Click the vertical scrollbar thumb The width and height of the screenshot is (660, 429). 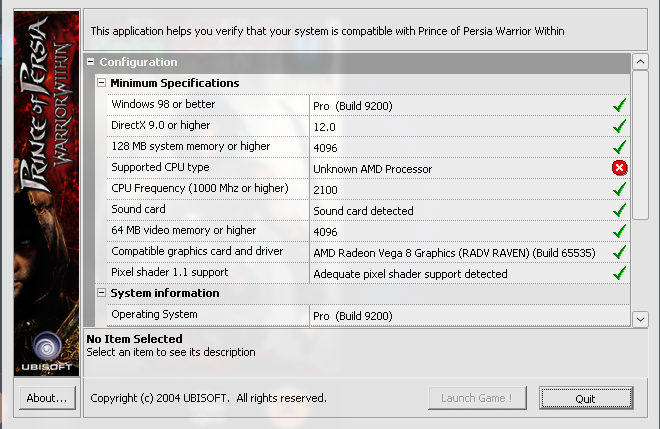[640, 145]
